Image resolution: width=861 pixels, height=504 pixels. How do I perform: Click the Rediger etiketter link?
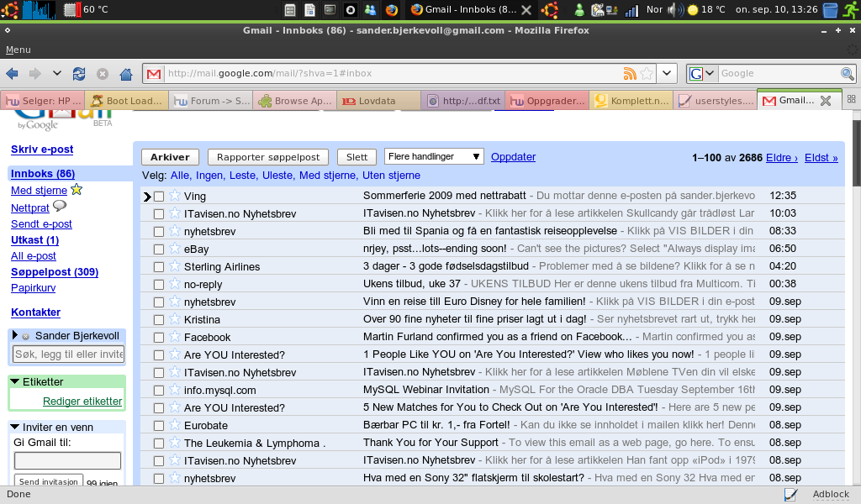tap(82, 401)
